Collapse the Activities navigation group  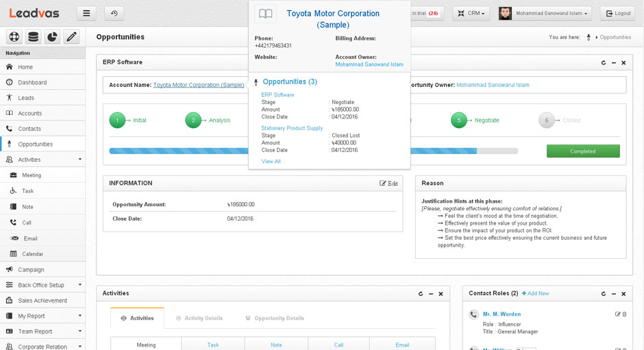point(42,160)
